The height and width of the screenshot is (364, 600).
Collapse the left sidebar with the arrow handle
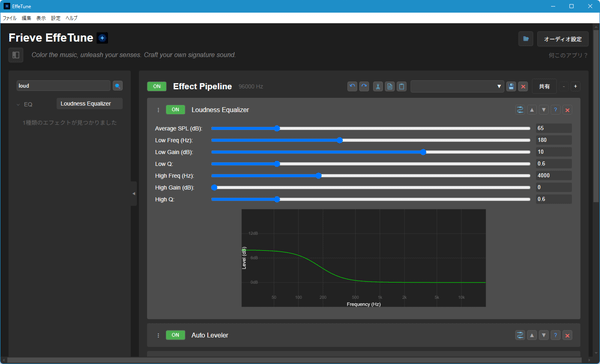(x=134, y=194)
